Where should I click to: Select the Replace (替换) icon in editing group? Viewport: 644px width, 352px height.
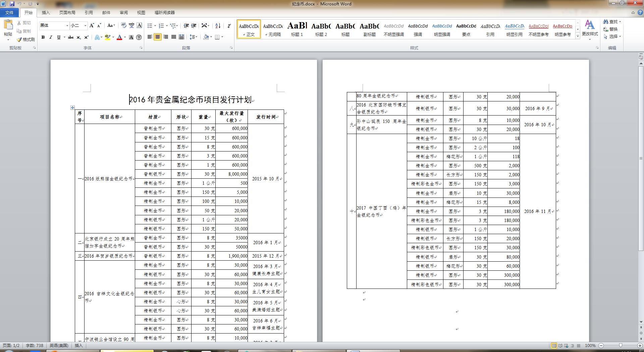tap(613, 30)
